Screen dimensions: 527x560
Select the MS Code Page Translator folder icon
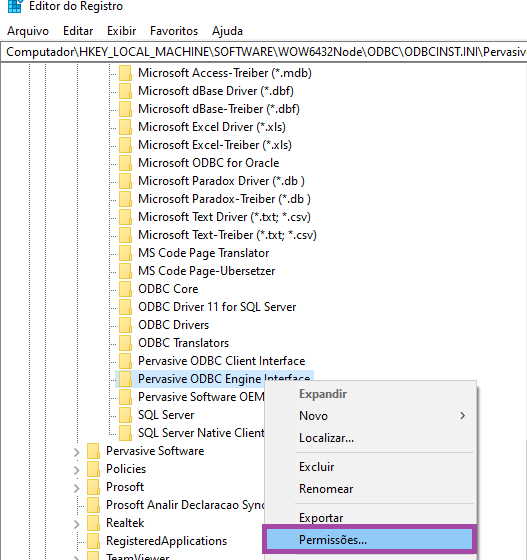pyautogui.click(x=125, y=253)
